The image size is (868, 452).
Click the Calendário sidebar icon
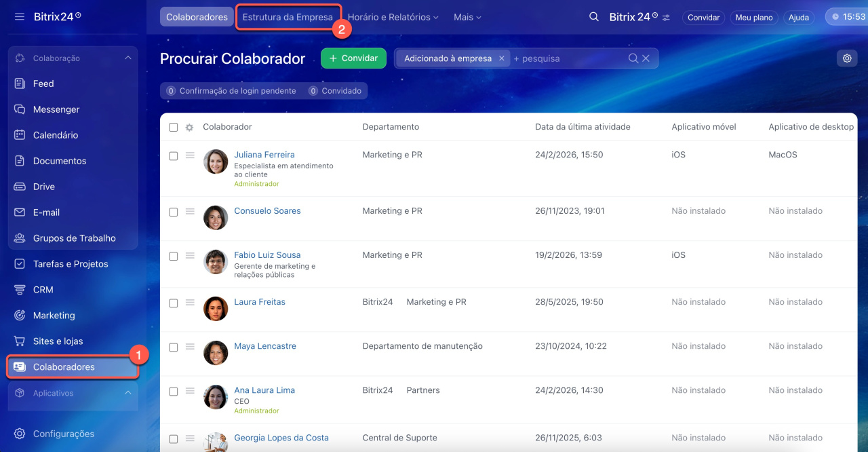pos(20,135)
